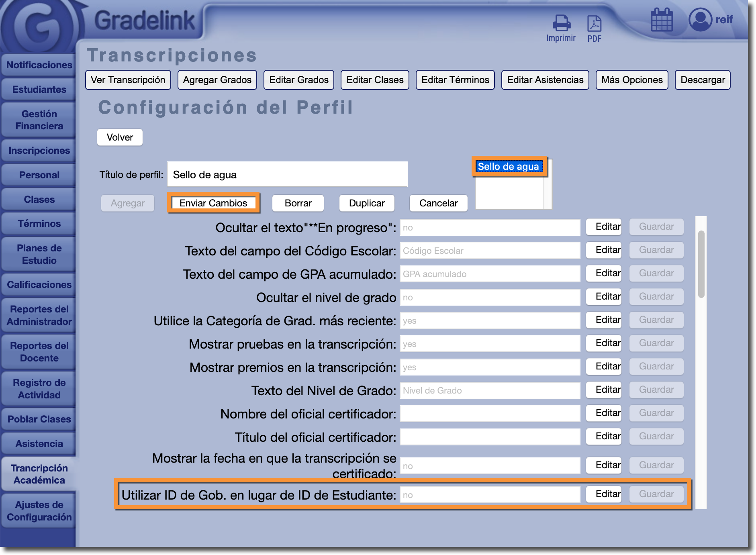Edit the Utilizar ID de Gob. setting
756x555 pixels.
click(x=607, y=494)
